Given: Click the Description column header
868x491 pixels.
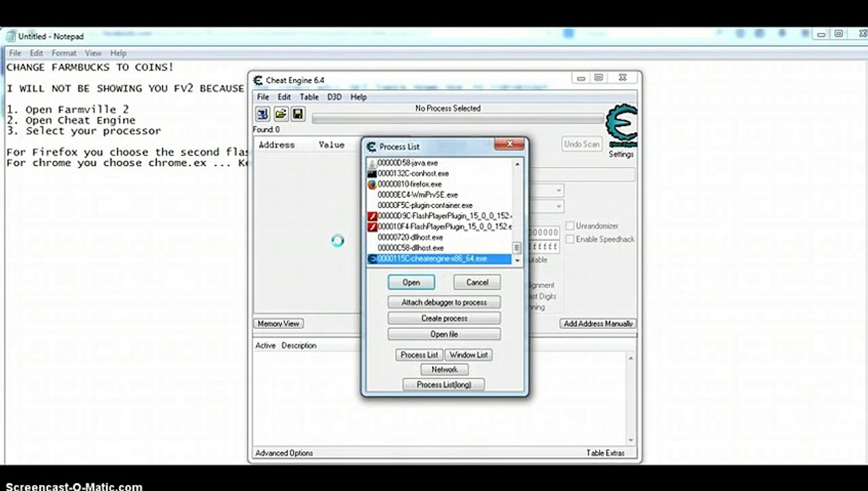Looking at the screenshot, I should [x=299, y=346].
